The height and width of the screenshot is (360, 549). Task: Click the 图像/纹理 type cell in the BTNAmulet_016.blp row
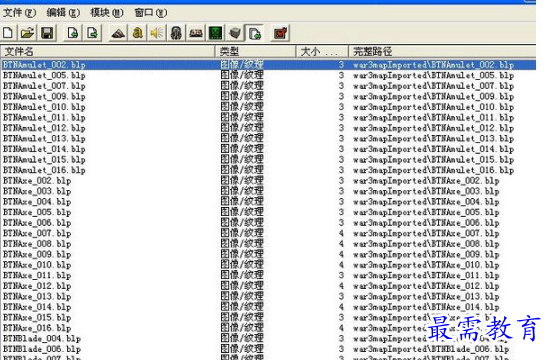242,170
